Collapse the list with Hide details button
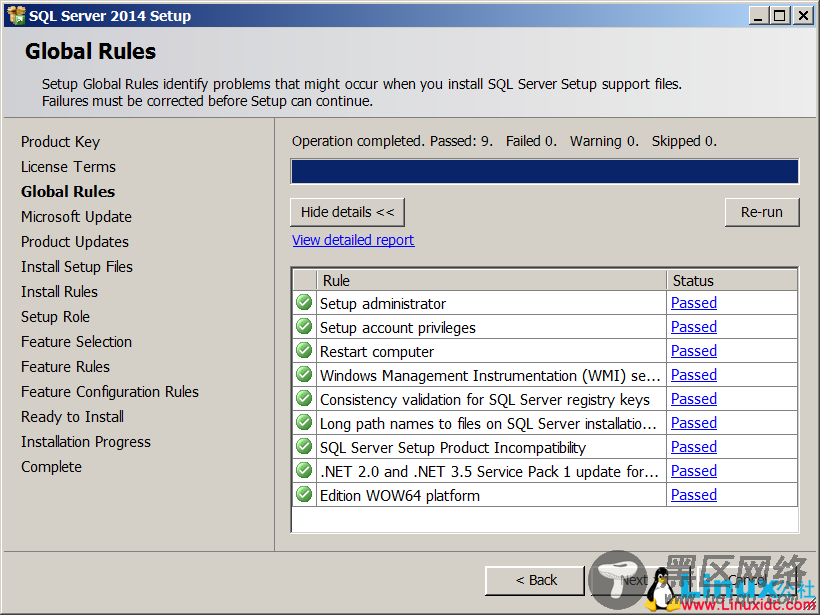Image resolution: width=820 pixels, height=615 pixels. pyautogui.click(x=347, y=212)
